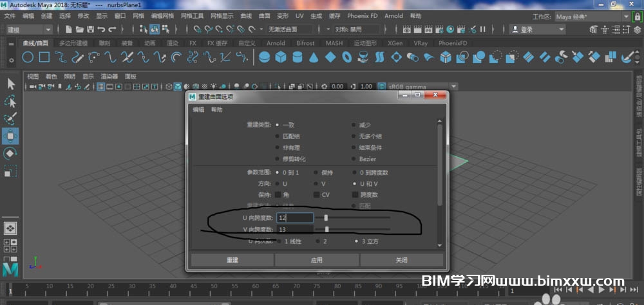
Task: Create a NURBS sphere from the shelf
Action: pos(264,57)
